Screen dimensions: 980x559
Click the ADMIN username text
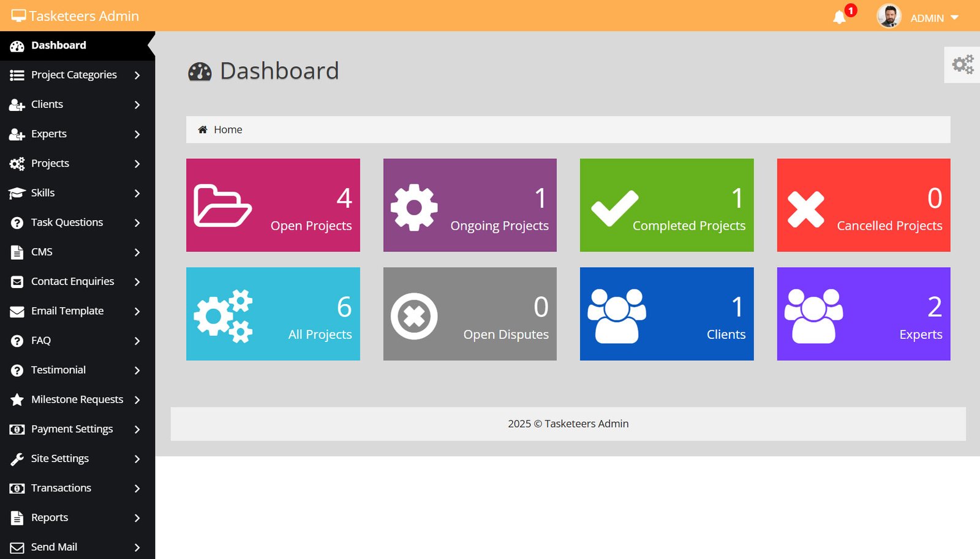point(927,18)
